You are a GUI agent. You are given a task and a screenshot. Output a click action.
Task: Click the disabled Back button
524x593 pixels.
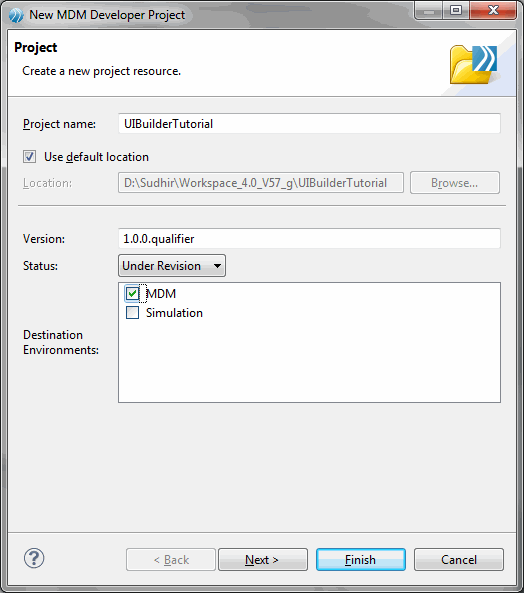[171, 559]
